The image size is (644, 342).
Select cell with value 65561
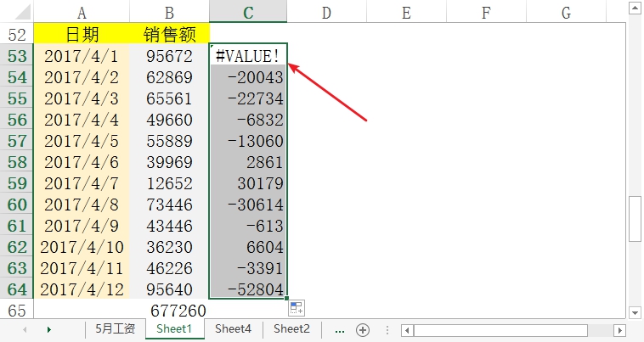pos(169,98)
